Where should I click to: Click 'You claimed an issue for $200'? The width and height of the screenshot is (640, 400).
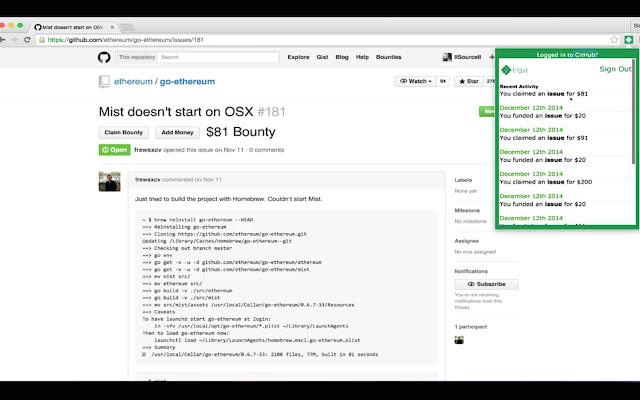[x=546, y=182]
